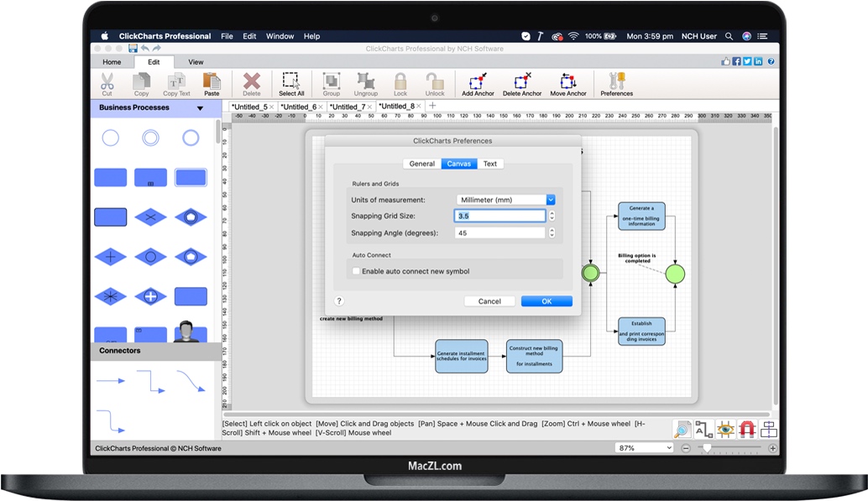The image size is (868, 501).
Task: Select the Cut tool in the toolbar
Action: pos(107,83)
